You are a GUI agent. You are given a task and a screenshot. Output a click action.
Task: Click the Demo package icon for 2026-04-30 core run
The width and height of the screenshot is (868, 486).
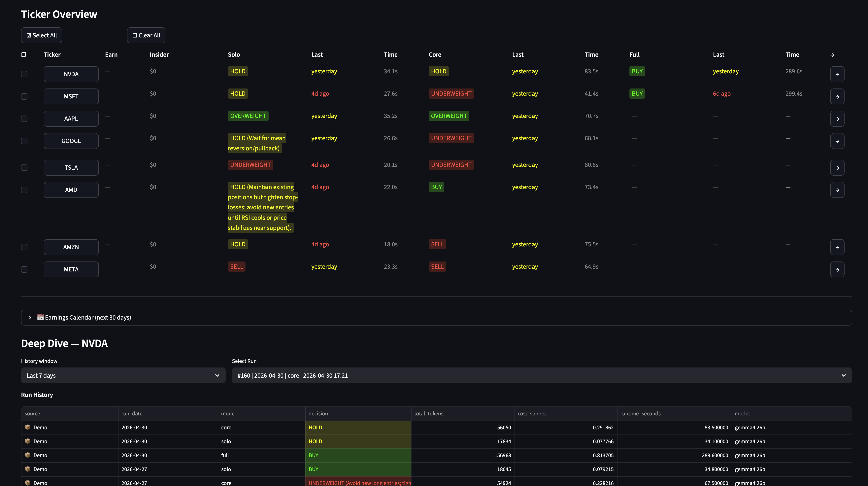pyautogui.click(x=28, y=427)
